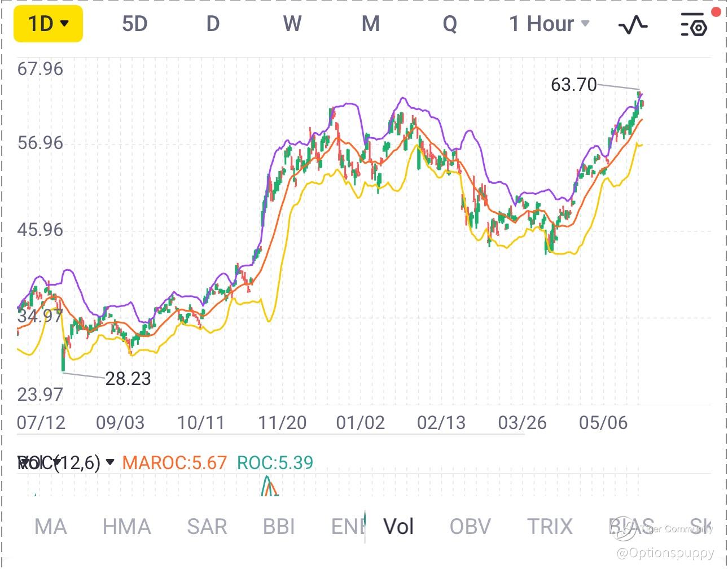Image resolution: width=728 pixels, height=569 pixels.
Task: Select the D daily chart tab
Action: coord(213,24)
